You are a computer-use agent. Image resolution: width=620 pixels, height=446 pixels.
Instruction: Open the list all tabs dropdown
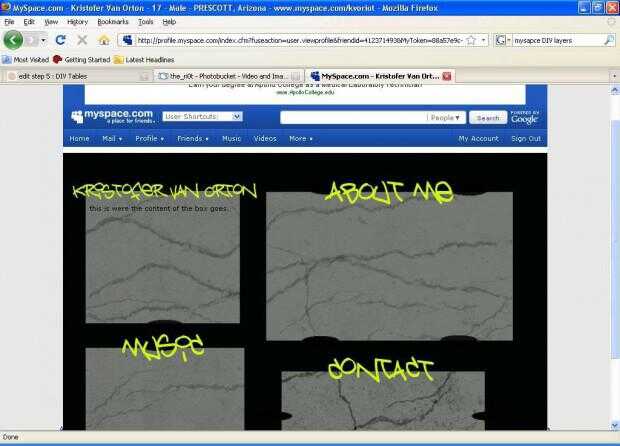pyautogui.click(x=614, y=76)
